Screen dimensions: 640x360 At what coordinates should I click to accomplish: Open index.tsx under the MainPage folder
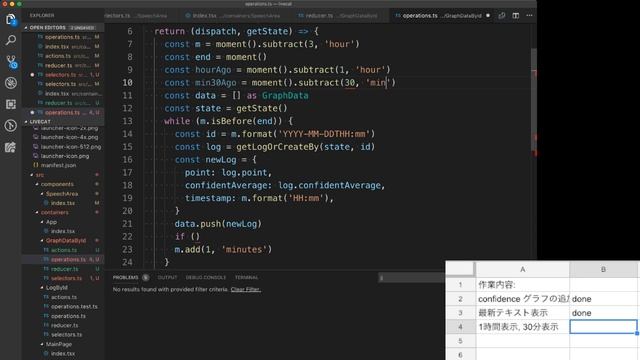click(62, 353)
